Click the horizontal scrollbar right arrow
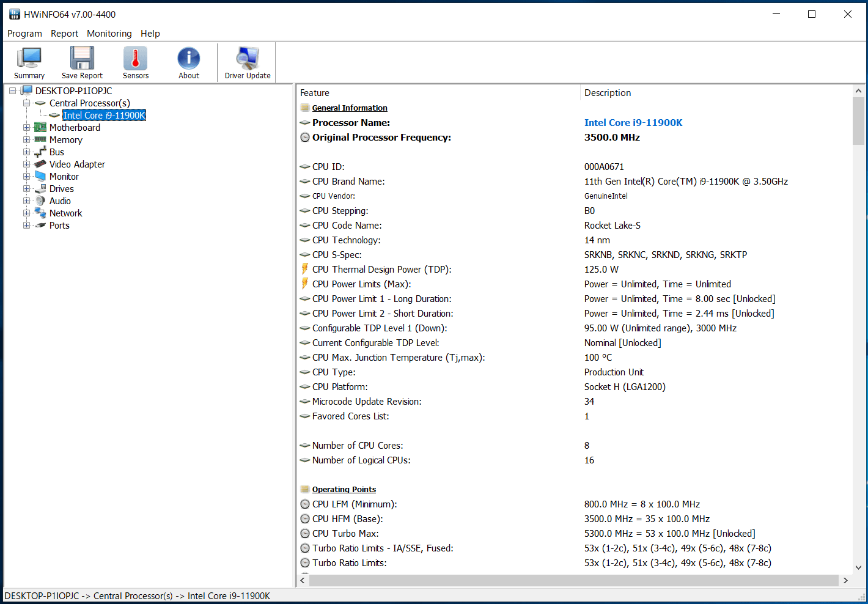The height and width of the screenshot is (604, 868). coord(845,580)
